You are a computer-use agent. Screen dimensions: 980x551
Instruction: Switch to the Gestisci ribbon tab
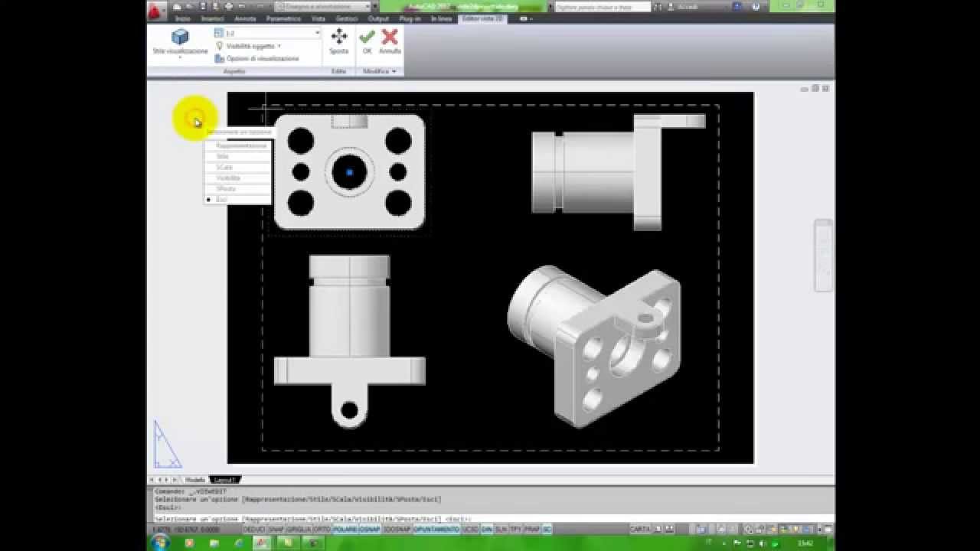[347, 18]
